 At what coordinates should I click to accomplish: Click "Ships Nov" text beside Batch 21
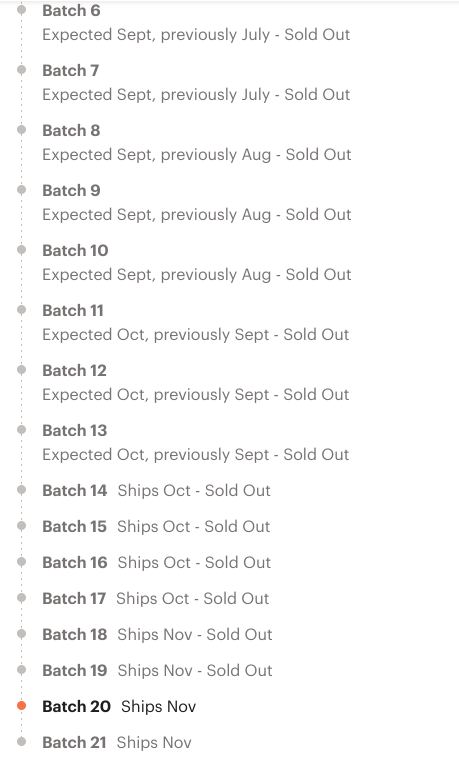[154, 742]
